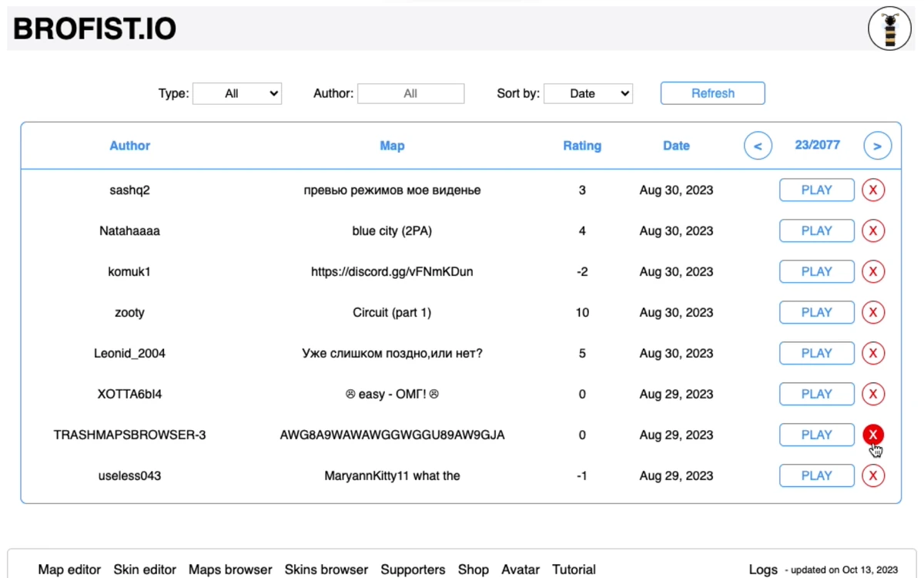Viewport: 924px width, 578px height.
Task: Click red X for Leonid_2004's map
Action: pyautogui.click(x=872, y=354)
